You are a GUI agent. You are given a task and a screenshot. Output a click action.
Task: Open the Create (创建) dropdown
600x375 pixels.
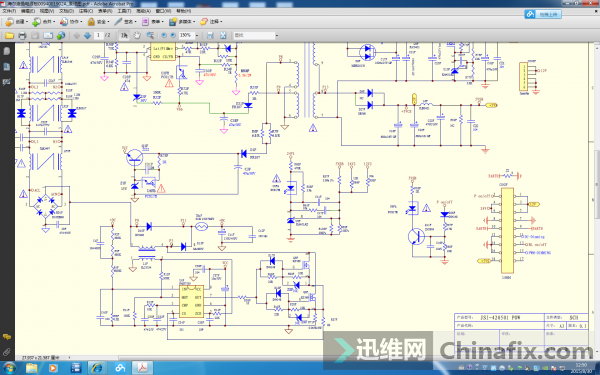coord(17,22)
